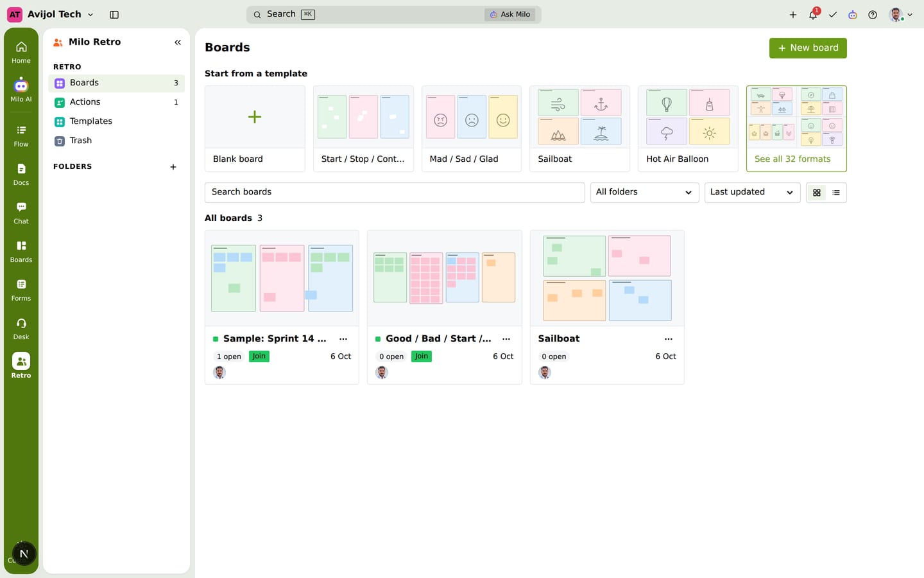Image resolution: width=924 pixels, height=578 pixels.
Task: Open Trash in the Retro menu
Action: (116, 141)
